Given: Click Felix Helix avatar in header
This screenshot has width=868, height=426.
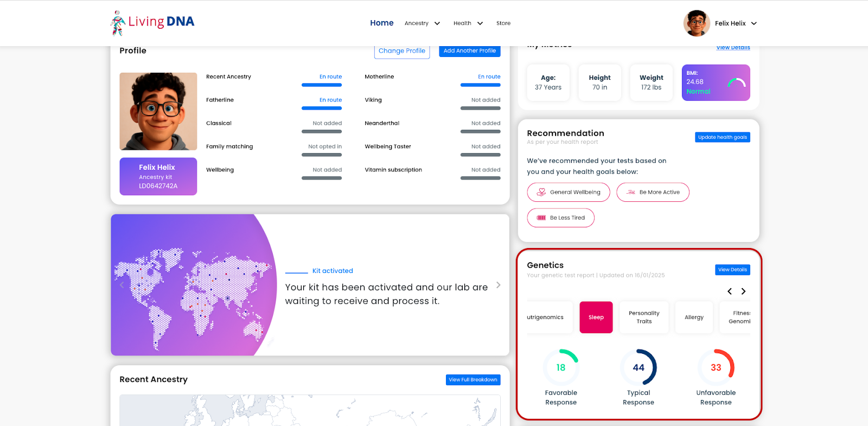Looking at the screenshot, I should (x=697, y=23).
